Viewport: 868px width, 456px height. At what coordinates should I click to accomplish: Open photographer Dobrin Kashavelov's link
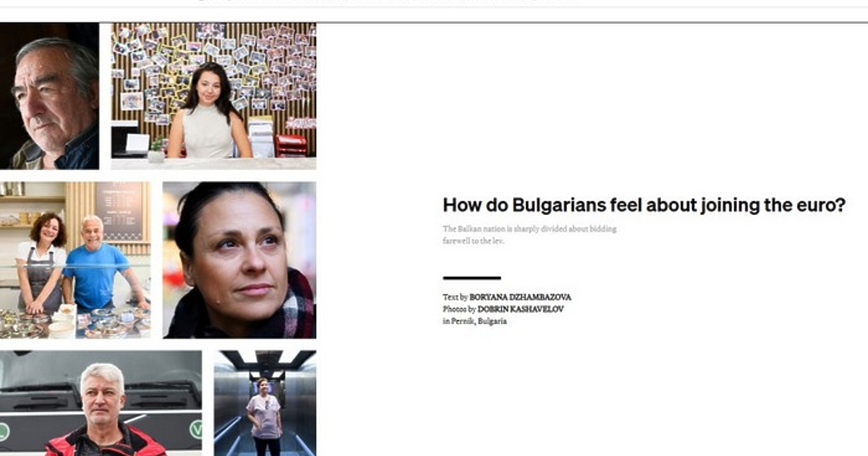pyautogui.click(x=520, y=309)
